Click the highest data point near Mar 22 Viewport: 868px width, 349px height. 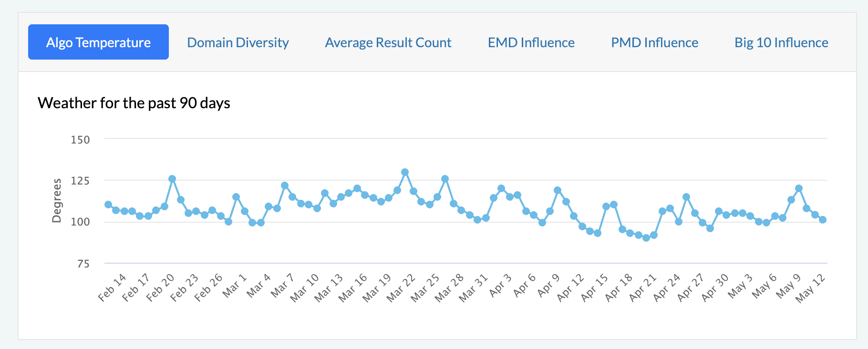405,172
